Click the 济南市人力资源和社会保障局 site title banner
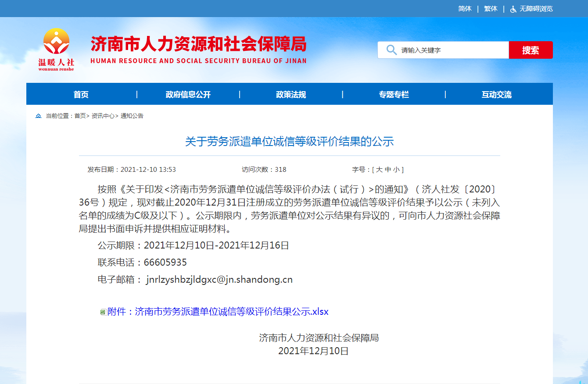Screen dimensions: 588x384 (x=199, y=44)
